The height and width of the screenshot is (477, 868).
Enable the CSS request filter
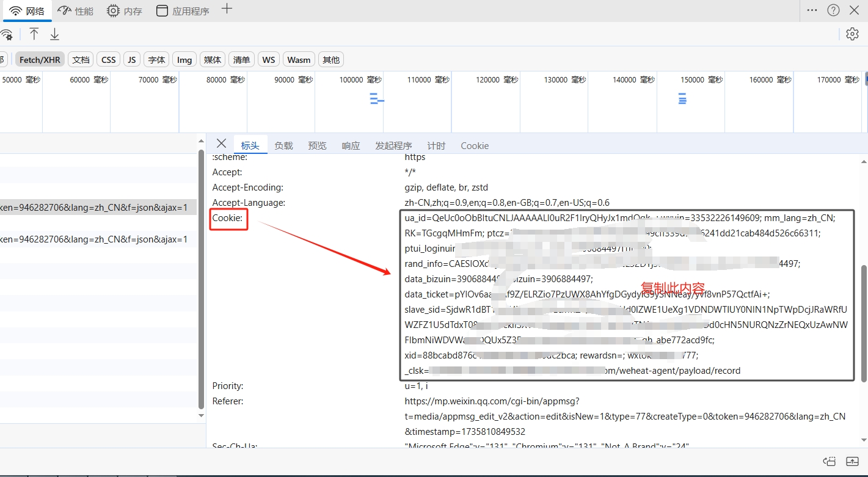click(108, 60)
